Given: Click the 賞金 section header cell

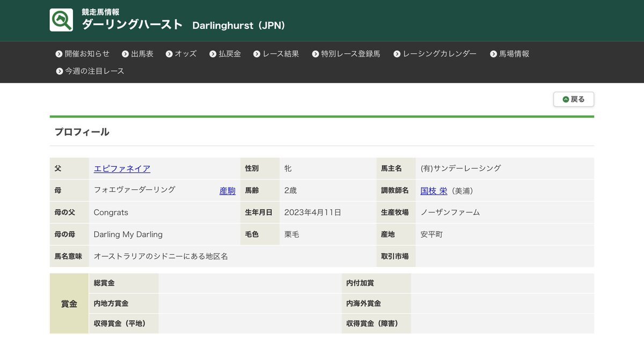Looking at the screenshot, I should pyautogui.click(x=69, y=303).
